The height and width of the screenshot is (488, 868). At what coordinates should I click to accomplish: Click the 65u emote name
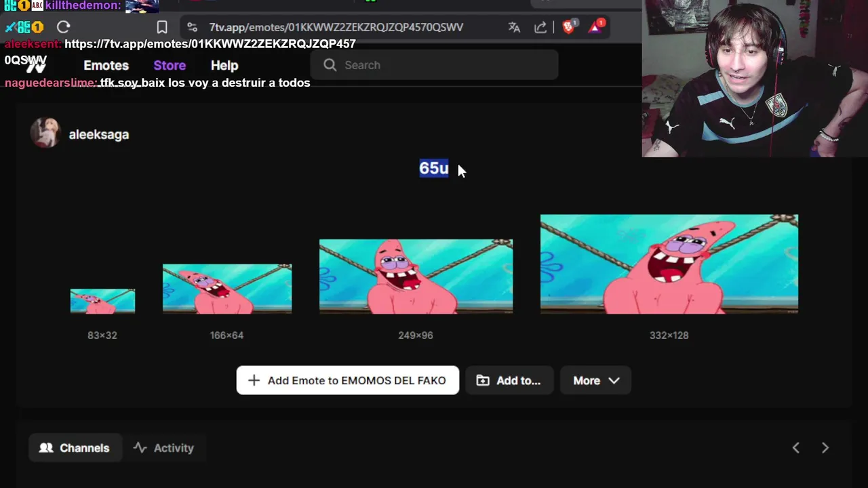pos(434,168)
